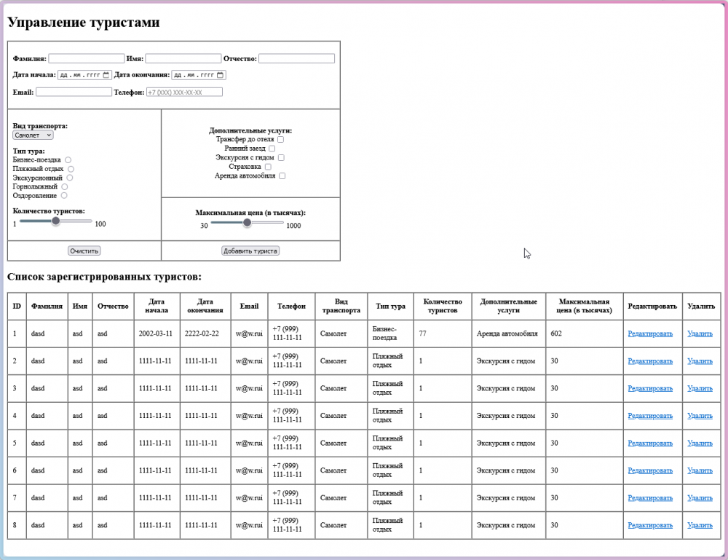Select the Горнолыжный tour type
The width and height of the screenshot is (728, 560).
[65, 186]
